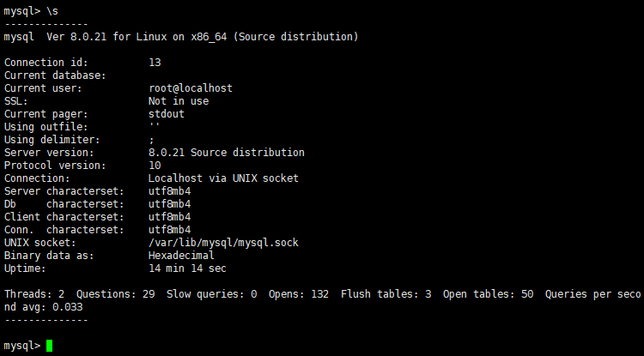This screenshot has width=644, height=356.
Task: Click the /var/lib/mysql/mysql.sock path
Action: (x=223, y=243)
